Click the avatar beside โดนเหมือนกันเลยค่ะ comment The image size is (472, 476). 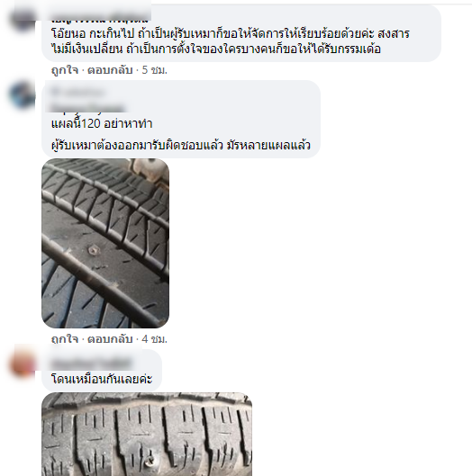(x=23, y=364)
